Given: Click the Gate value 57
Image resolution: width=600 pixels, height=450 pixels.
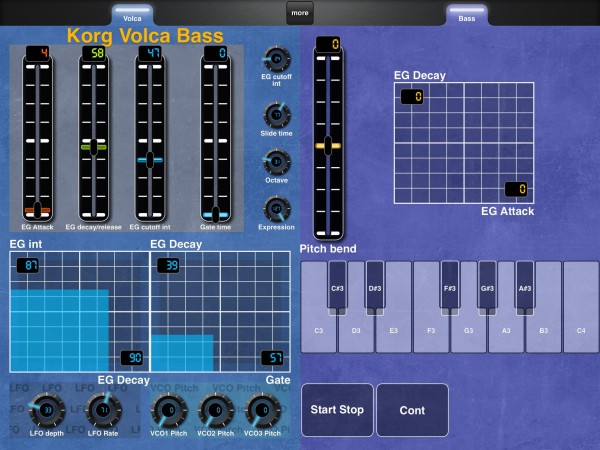Looking at the screenshot, I should click(x=272, y=358).
